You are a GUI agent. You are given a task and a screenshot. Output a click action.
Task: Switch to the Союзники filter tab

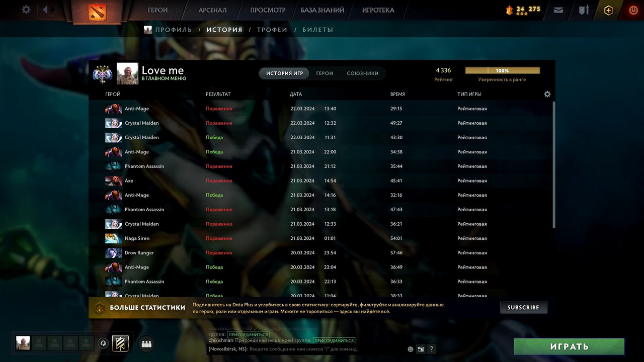pos(362,73)
